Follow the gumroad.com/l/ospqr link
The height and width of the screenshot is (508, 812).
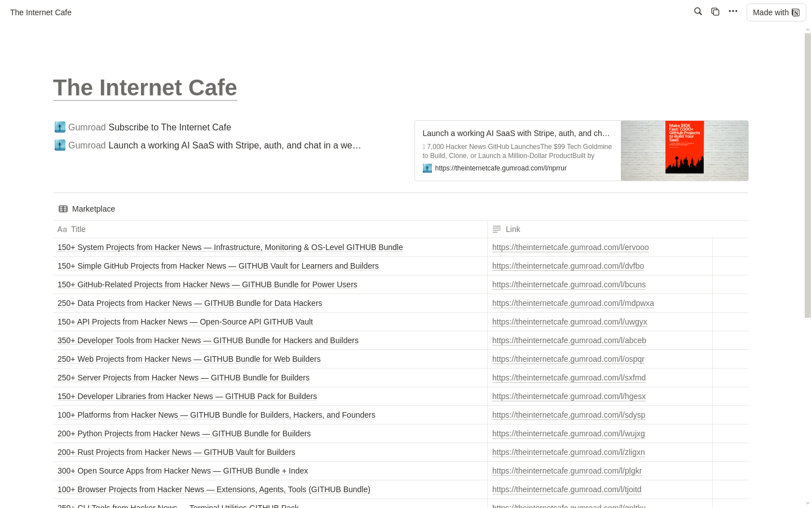(568, 359)
